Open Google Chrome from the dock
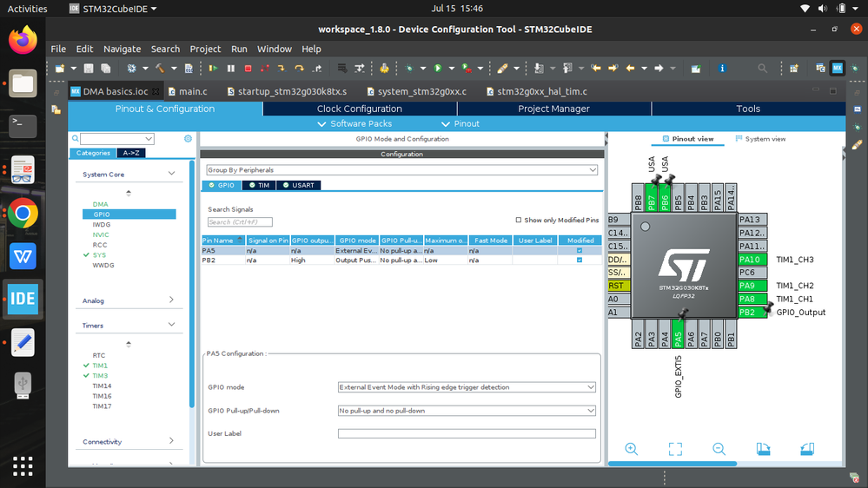Viewport: 868px width, 488px height. pos(23,213)
